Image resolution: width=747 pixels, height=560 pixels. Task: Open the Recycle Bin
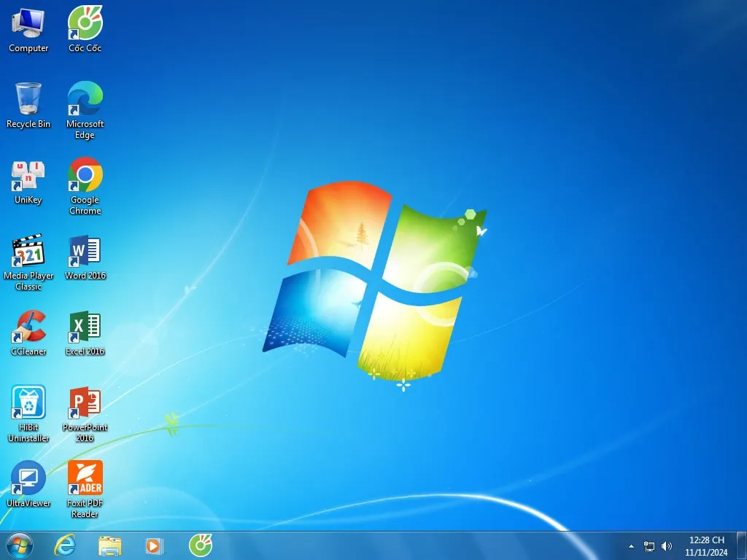[28, 98]
